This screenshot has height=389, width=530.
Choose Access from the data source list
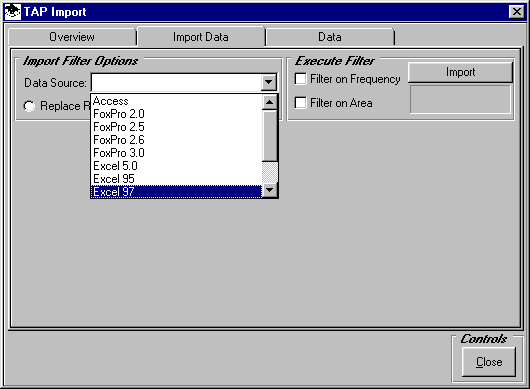(x=176, y=101)
